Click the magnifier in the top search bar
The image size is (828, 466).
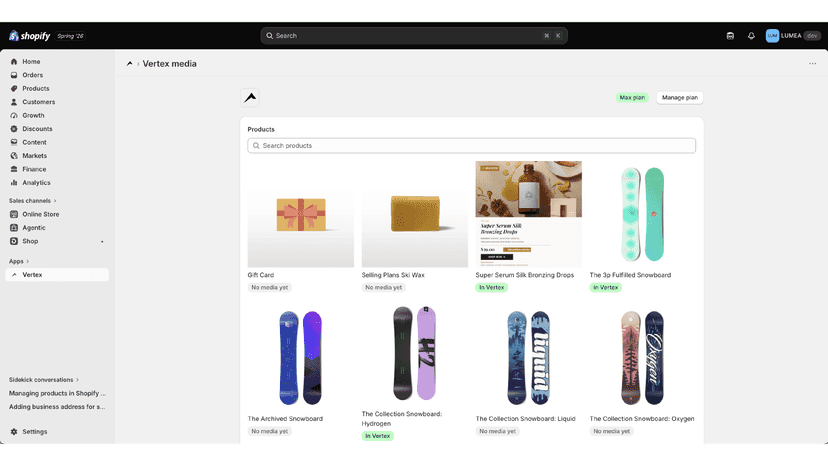click(x=269, y=36)
